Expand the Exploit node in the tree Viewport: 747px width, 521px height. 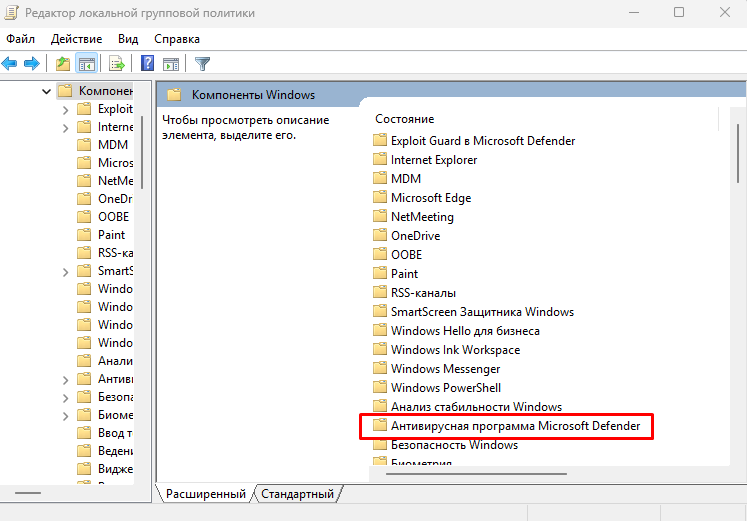click(65, 110)
